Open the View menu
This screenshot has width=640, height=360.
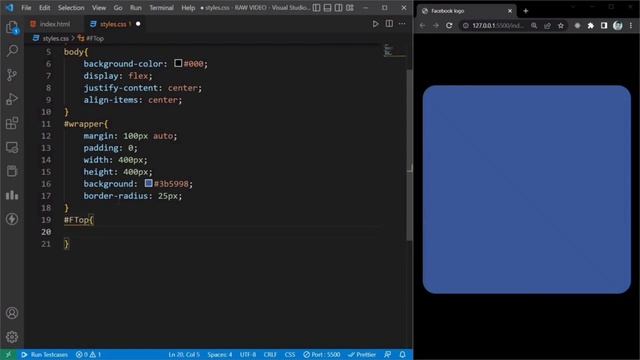(99, 8)
